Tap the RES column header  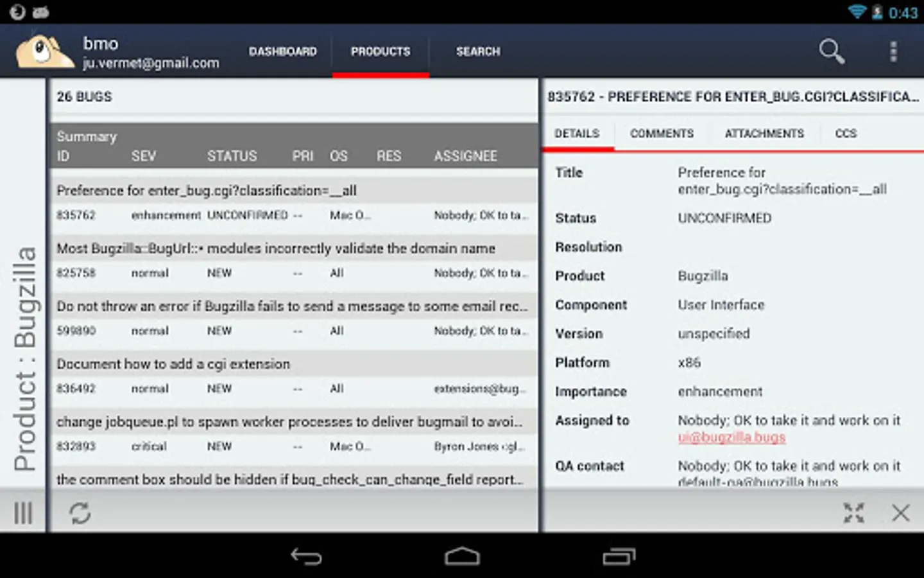389,156
